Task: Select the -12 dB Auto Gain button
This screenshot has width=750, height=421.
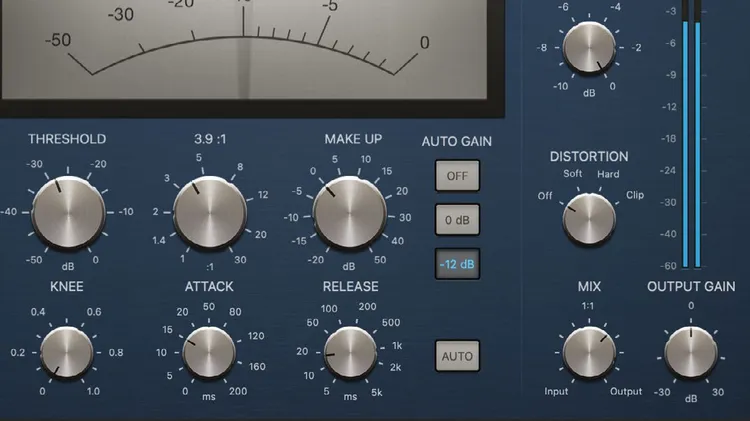Action: [457, 264]
